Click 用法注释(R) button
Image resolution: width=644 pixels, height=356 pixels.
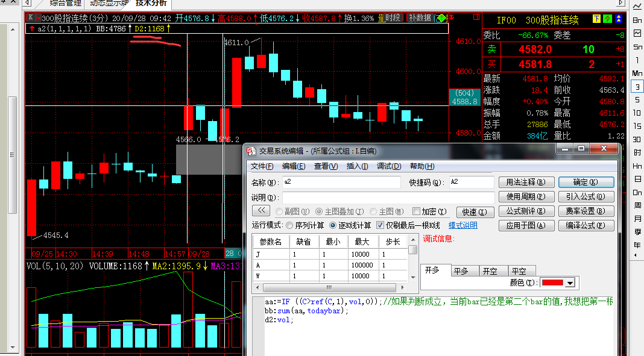point(526,182)
